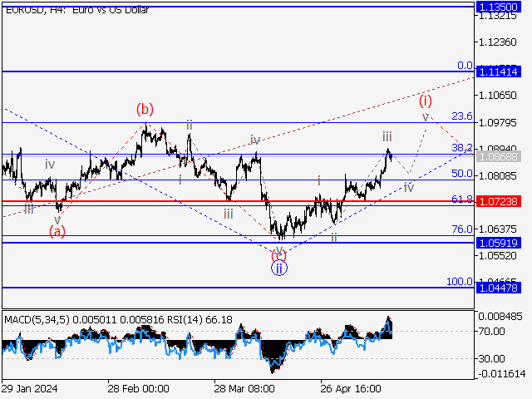Click the 70.00 RSI level value
The height and width of the screenshot is (399, 532).
tap(492, 331)
